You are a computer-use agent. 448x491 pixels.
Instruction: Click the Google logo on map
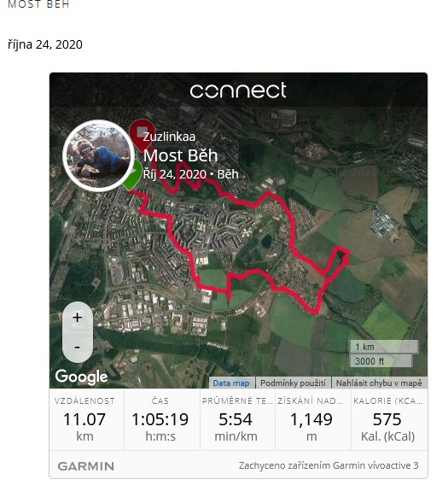[x=81, y=377]
